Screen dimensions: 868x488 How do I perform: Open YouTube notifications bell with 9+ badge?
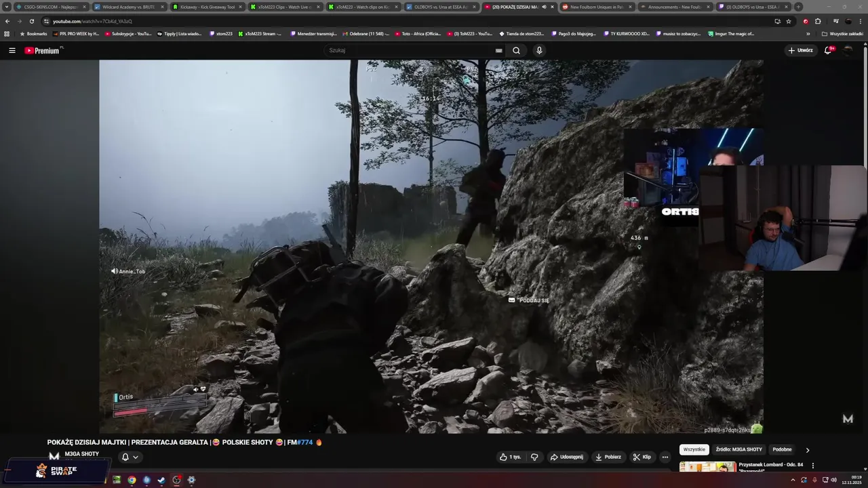tap(828, 50)
